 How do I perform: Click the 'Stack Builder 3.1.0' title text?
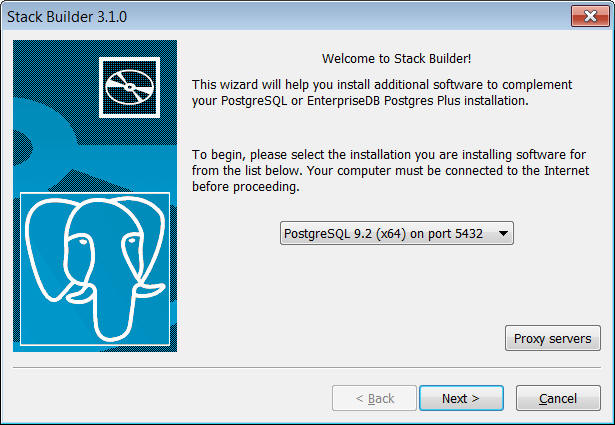pyautogui.click(x=68, y=17)
